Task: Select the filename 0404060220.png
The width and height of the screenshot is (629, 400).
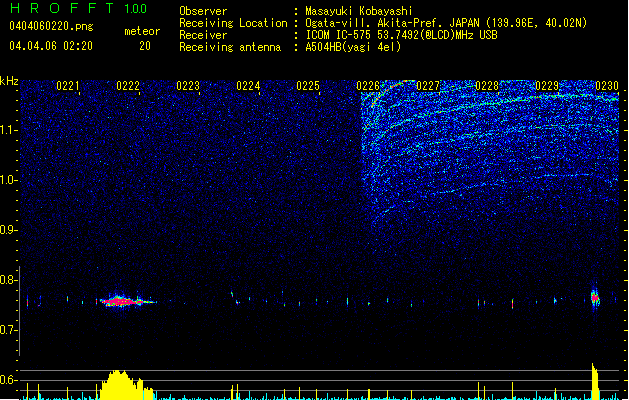Action: point(51,26)
